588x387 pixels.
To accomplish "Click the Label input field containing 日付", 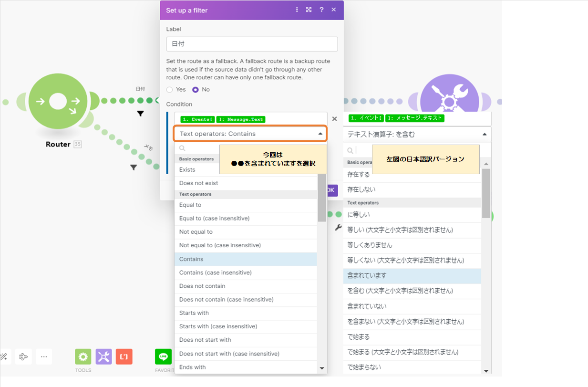I will [252, 44].
